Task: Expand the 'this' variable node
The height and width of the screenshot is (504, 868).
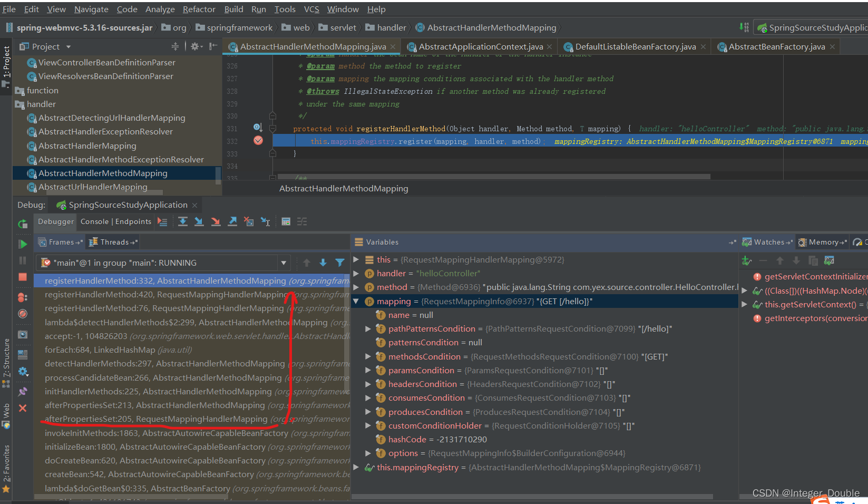Action: click(356, 259)
